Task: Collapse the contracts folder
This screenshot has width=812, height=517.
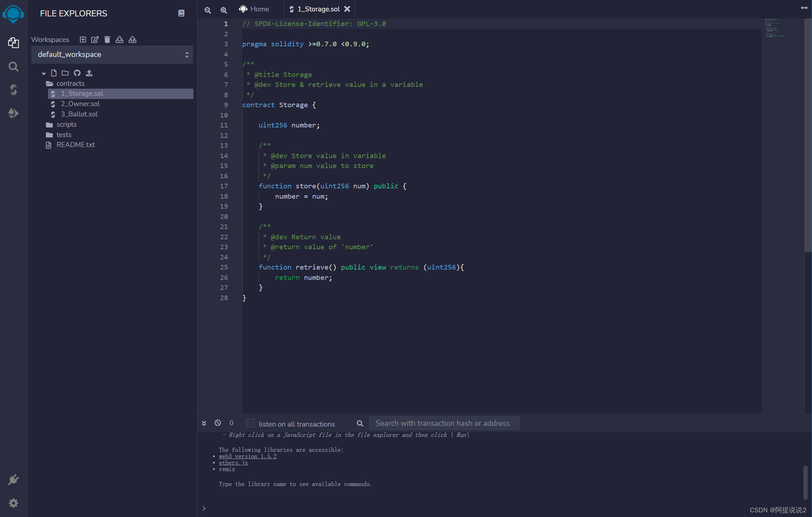Action: 70,83
